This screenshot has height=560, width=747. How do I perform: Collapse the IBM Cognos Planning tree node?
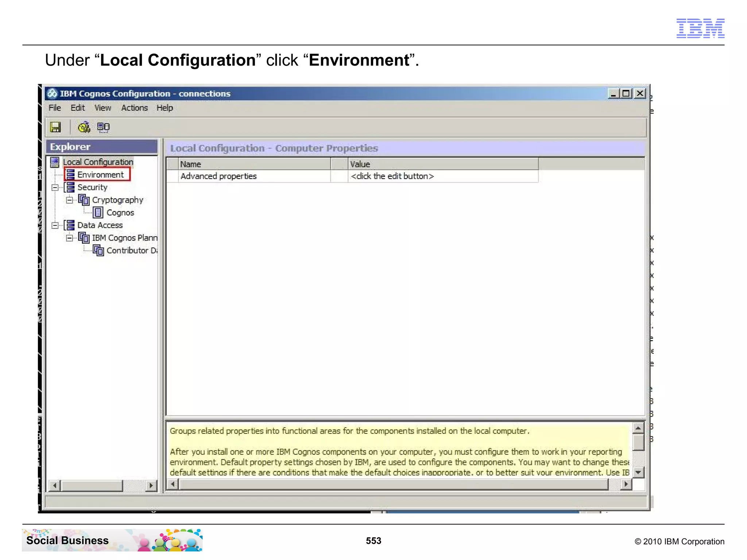pyautogui.click(x=69, y=238)
